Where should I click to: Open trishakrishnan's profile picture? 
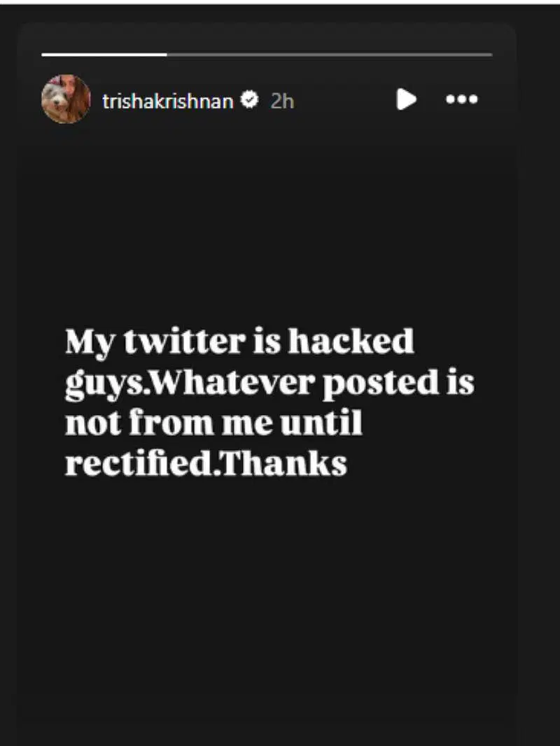click(66, 99)
